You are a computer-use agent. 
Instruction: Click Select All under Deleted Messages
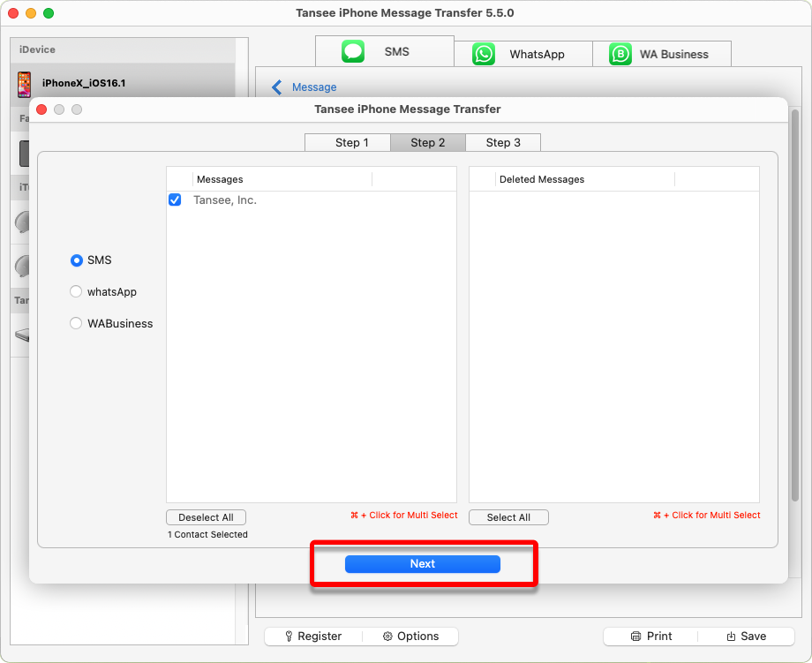coord(508,517)
